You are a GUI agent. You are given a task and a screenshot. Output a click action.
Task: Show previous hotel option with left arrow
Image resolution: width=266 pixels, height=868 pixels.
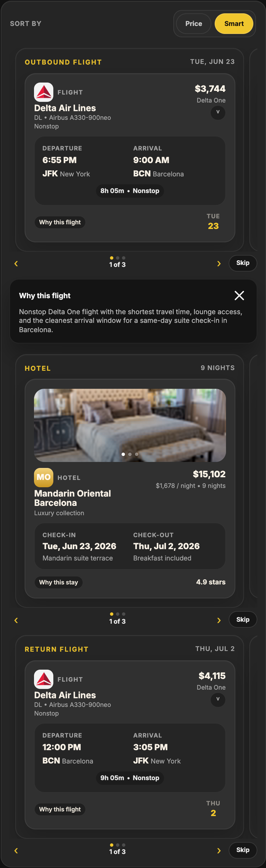point(16,620)
